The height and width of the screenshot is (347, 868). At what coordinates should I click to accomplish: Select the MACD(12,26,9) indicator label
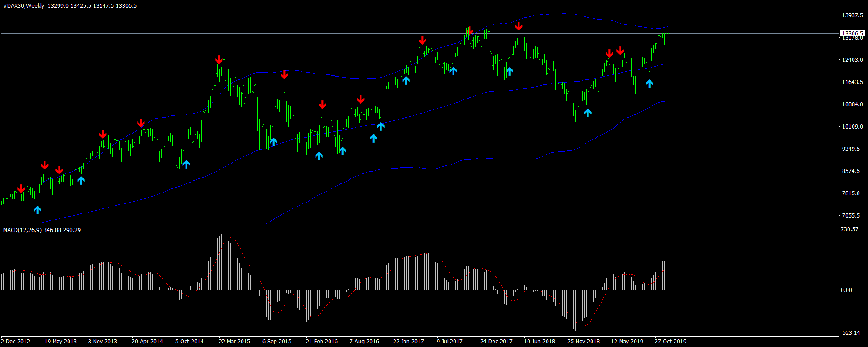click(22, 230)
